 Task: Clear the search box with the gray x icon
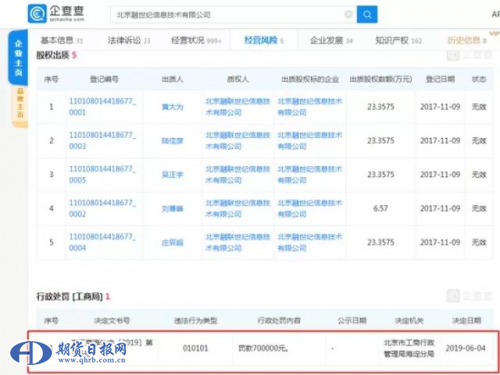349,14
